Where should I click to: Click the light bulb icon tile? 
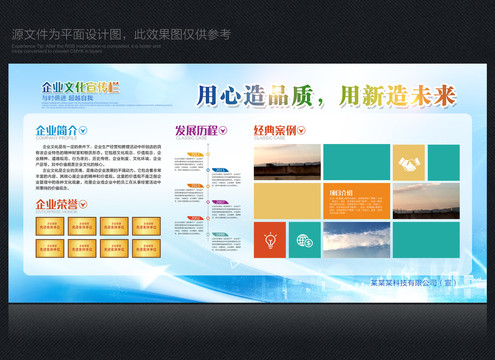pos(270,240)
